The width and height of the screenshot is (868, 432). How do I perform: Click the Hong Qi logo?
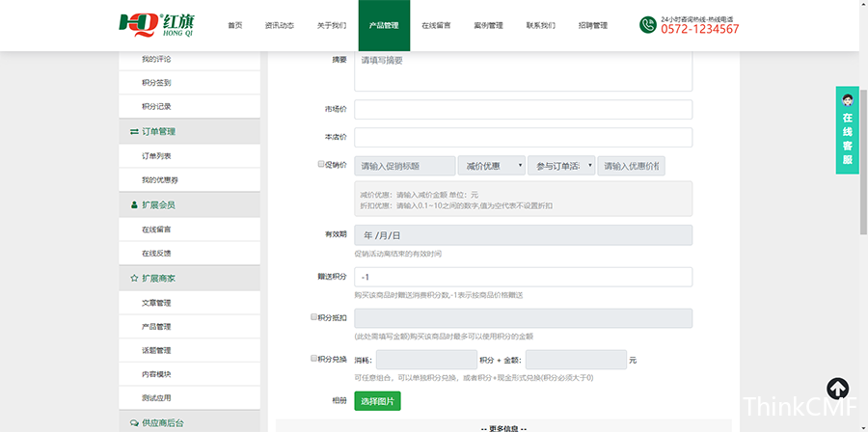(x=156, y=25)
